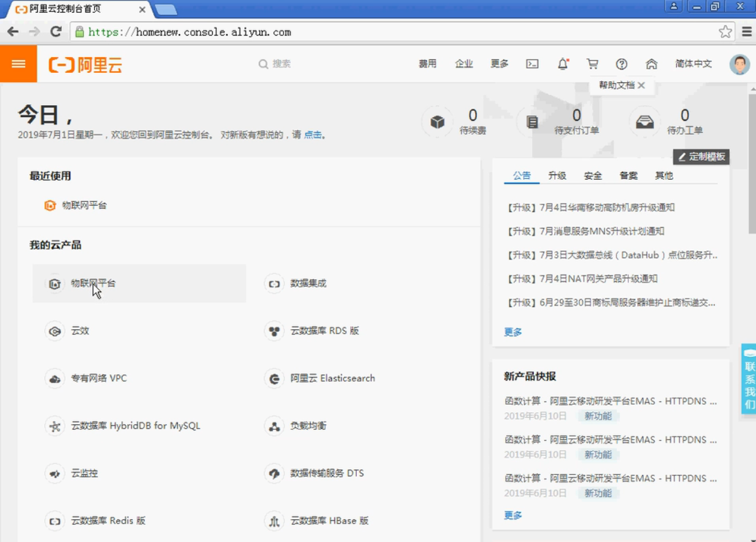Open 更多 under the announcements list
The width and height of the screenshot is (756, 542).
tap(513, 332)
